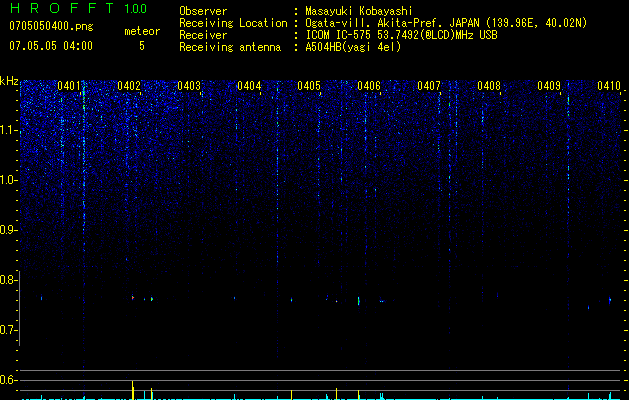Image resolution: width=629 pixels, height=400 pixels.
Task: Click the 0.8 kHz axis label
Action: tap(8, 280)
